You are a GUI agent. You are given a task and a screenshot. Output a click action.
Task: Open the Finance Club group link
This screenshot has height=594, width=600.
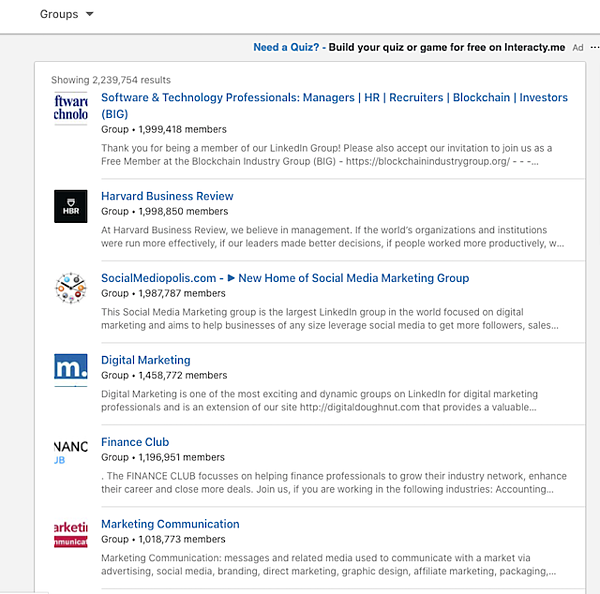[x=135, y=442]
